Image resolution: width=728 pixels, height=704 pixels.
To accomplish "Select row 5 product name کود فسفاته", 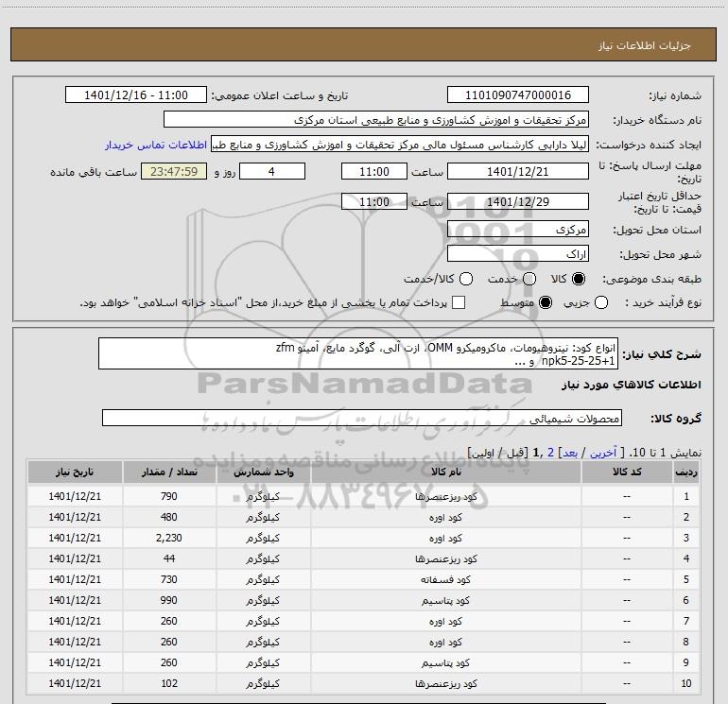I will [445, 579].
